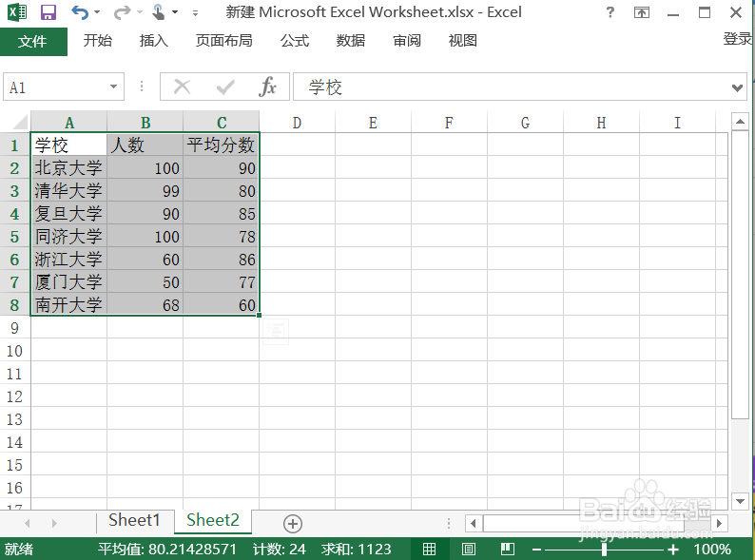Open the Name Box dropdown arrow
Screen dimensions: 755x560
(x=114, y=87)
